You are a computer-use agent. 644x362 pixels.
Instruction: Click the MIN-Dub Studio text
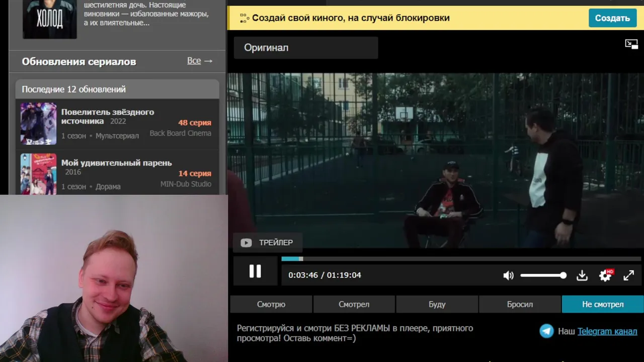tap(186, 184)
